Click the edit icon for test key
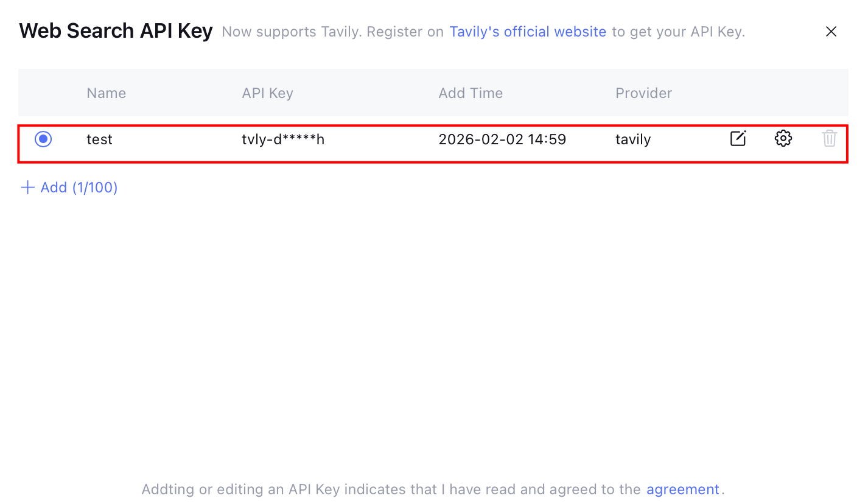This screenshot has height=504, width=868. pyautogui.click(x=738, y=139)
